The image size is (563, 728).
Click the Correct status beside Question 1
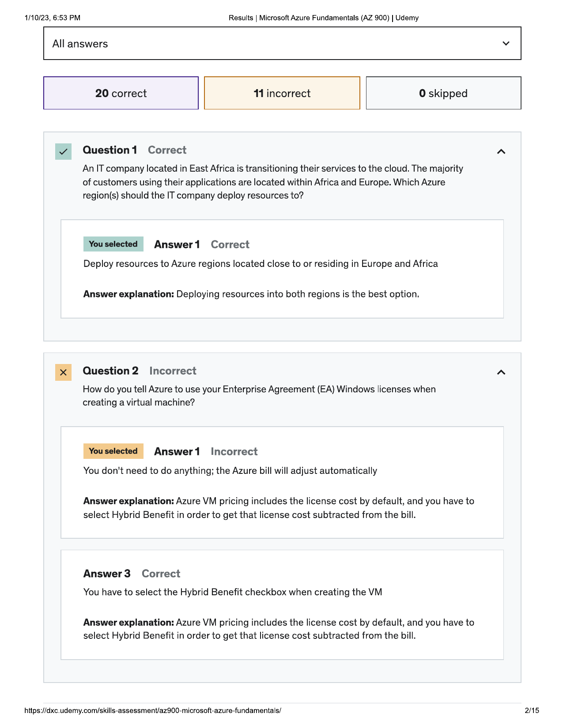point(167,150)
